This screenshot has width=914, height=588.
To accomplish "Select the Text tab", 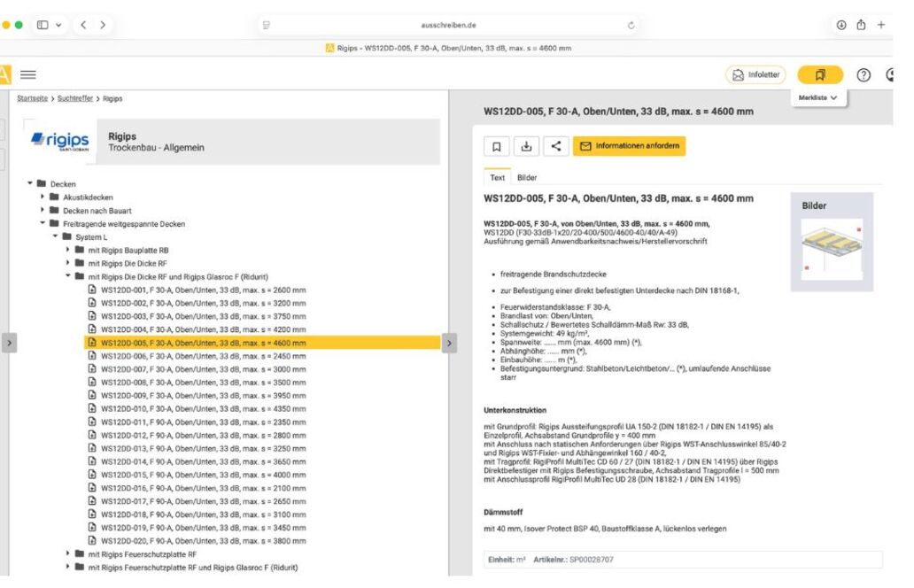I will 497,178.
